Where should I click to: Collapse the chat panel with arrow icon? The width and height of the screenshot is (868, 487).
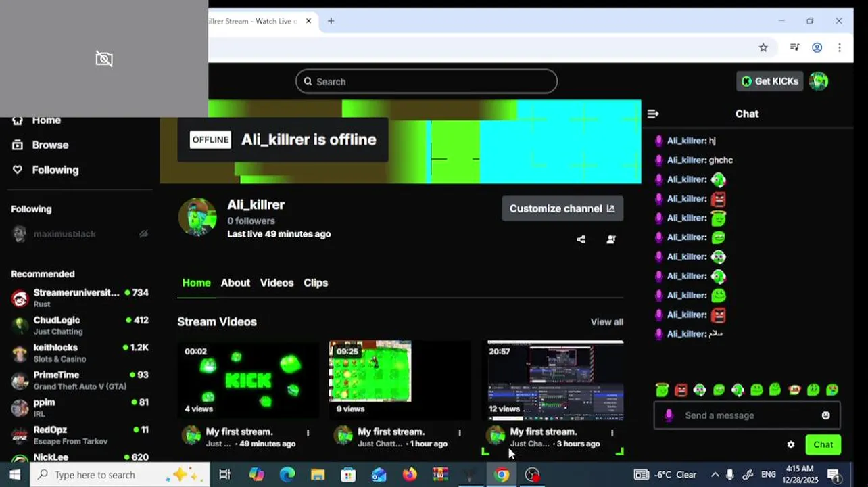pos(653,114)
